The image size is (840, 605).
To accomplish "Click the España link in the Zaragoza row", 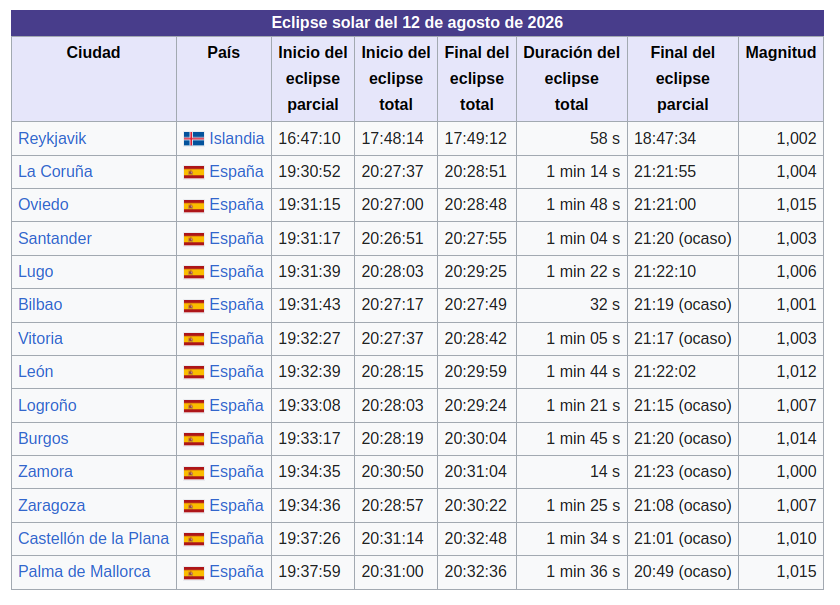I will coord(234,505).
